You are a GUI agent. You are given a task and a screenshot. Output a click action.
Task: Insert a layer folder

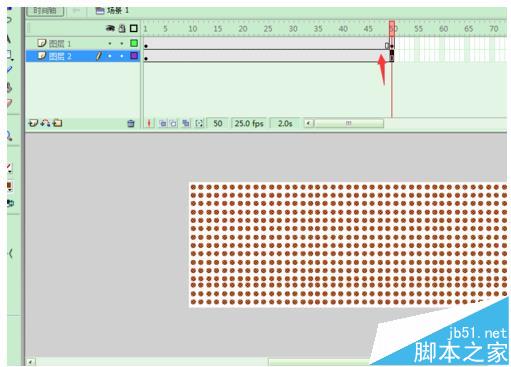tap(58, 123)
